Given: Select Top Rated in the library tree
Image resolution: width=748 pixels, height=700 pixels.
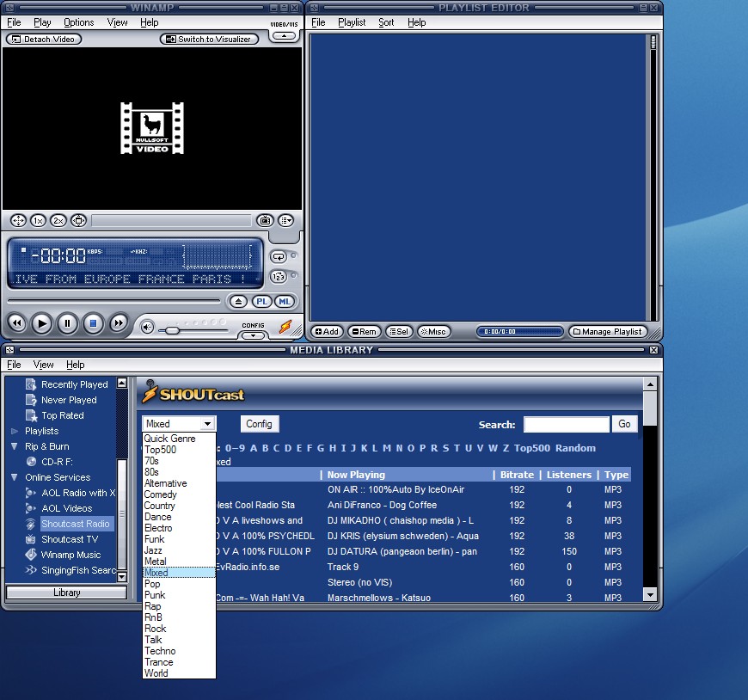Looking at the screenshot, I should (x=63, y=415).
